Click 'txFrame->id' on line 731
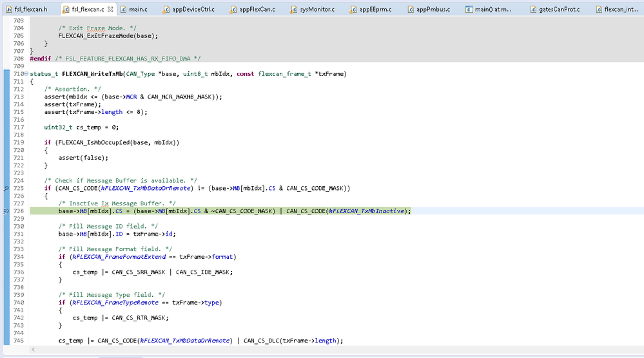This screenshot has height=358, width=644. [154, 234]
